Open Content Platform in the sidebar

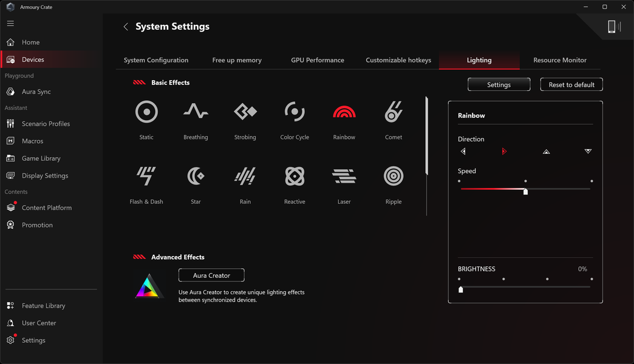point(52,207)
